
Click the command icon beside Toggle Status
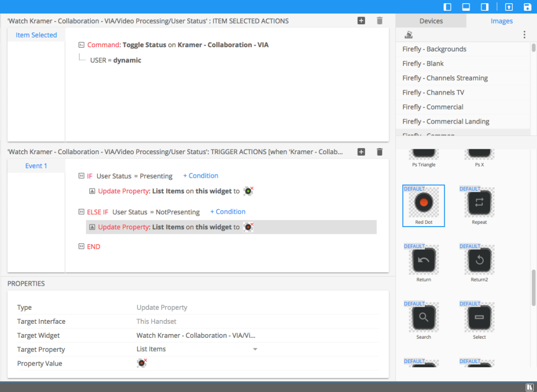82,45
